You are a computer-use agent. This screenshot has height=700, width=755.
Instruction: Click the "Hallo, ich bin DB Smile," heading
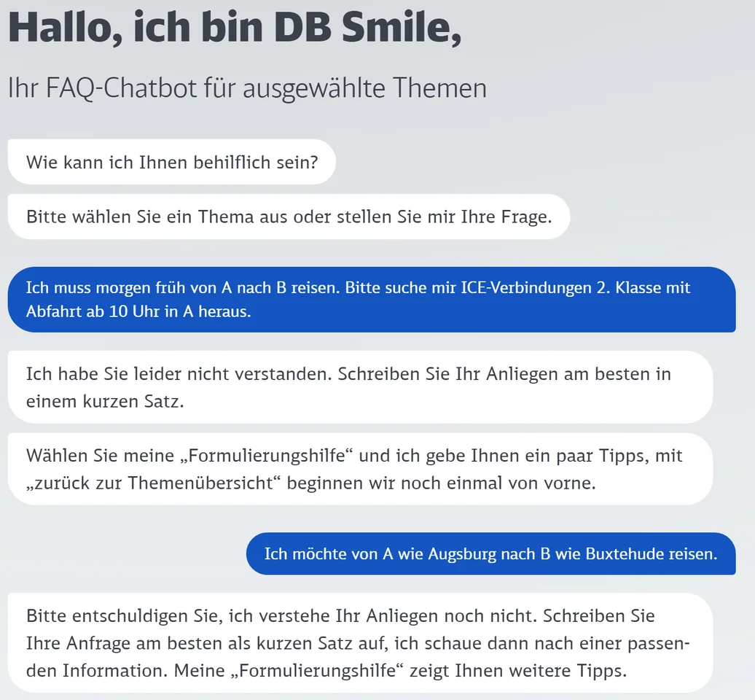point(235,28)
